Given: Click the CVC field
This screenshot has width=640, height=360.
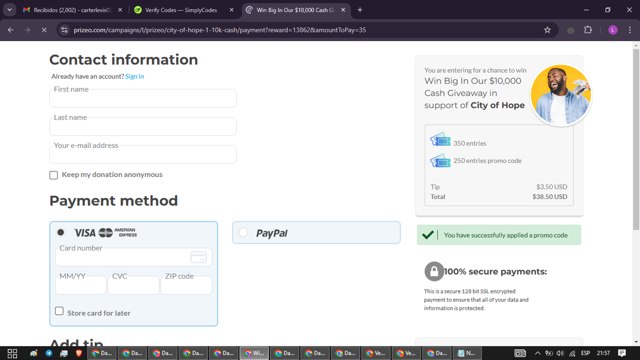Looking at the screenshot, I should click(x=133, y=285).
